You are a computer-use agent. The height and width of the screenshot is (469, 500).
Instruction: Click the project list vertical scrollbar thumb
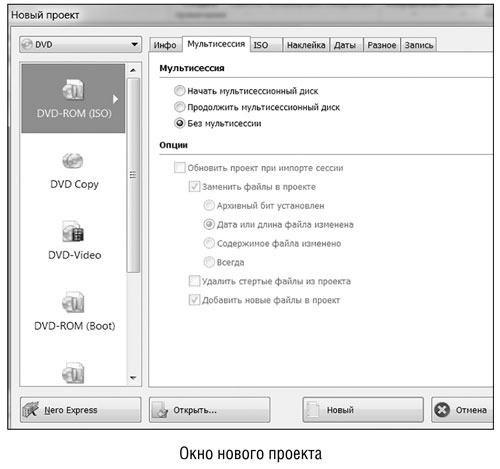(133, 175)
